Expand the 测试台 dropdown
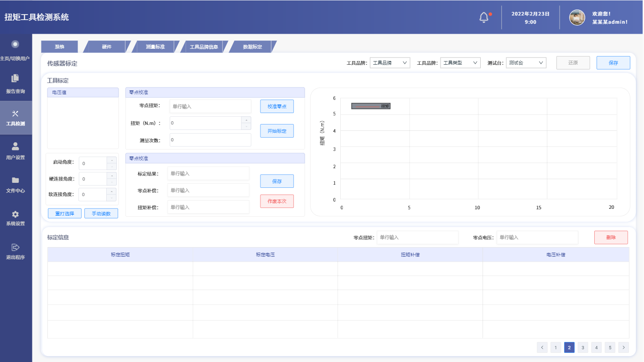644x362 pixels. point(526,63)
